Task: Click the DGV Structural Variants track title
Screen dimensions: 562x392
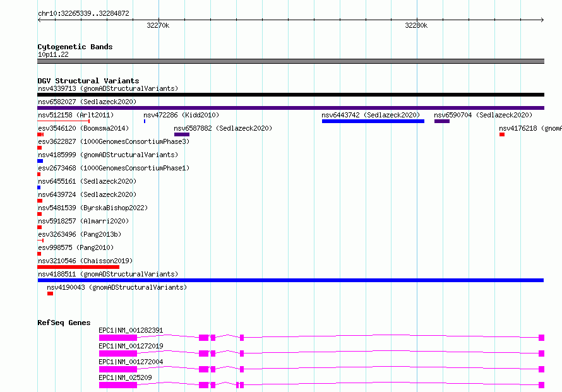Action: tap(88, 81)
